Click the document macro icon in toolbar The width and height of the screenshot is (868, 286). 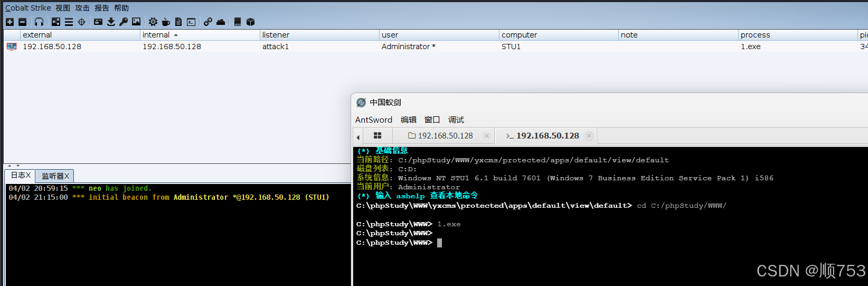tap(178, 22)
